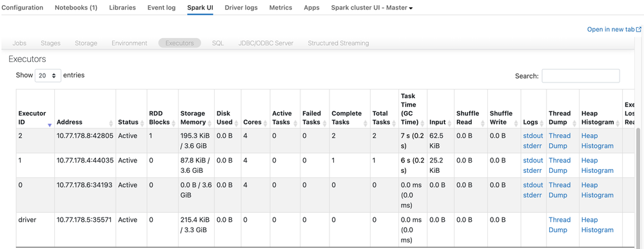
Task: Sort by Failed Tasks column header
Action: [x=314, y=109]
